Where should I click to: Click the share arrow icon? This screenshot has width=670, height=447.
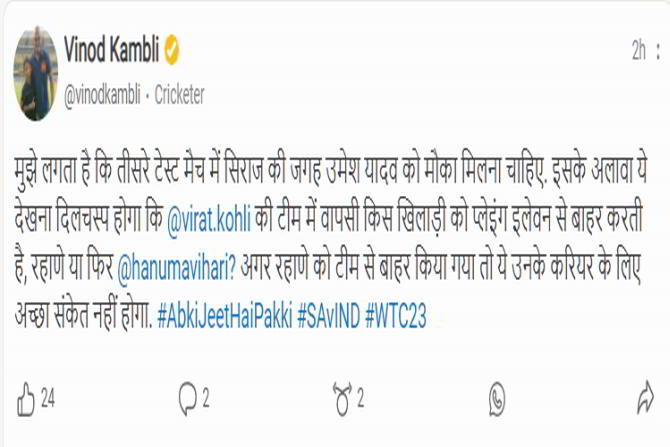[x=645, y=397]
